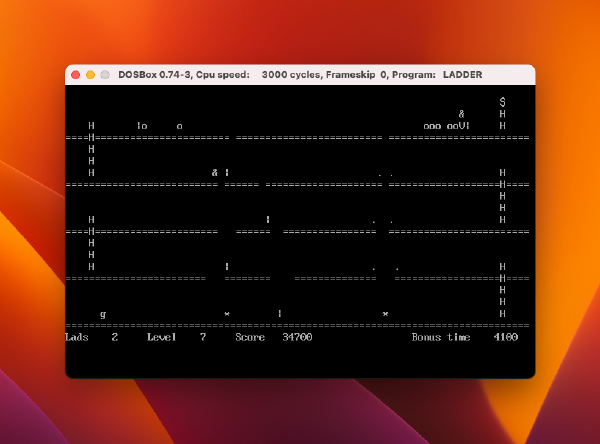Close the DOSBox window
The width and height of the screenshot is (600, 444).
coord(75,75)
